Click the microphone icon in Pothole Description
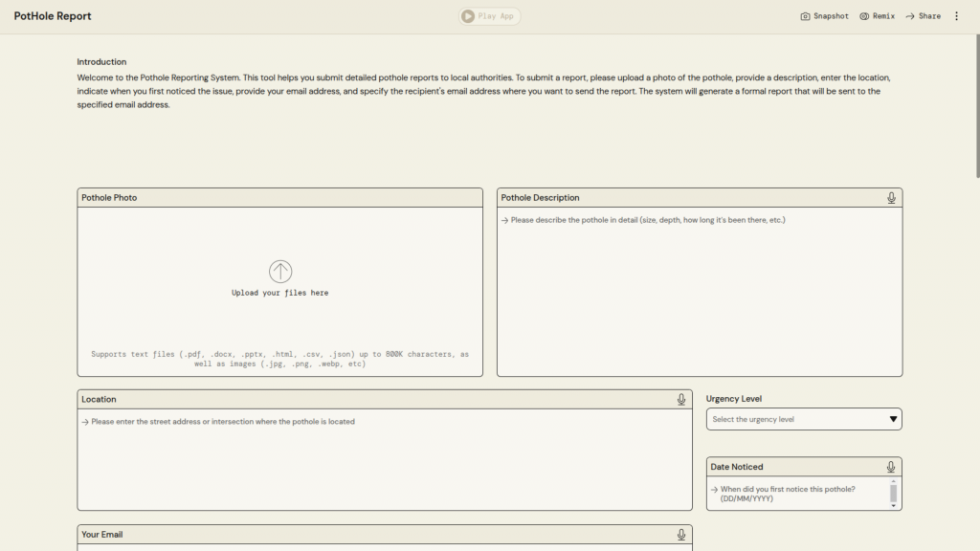Image resolution: width=980 pixels, height=551 pixels. coord(891,198)
